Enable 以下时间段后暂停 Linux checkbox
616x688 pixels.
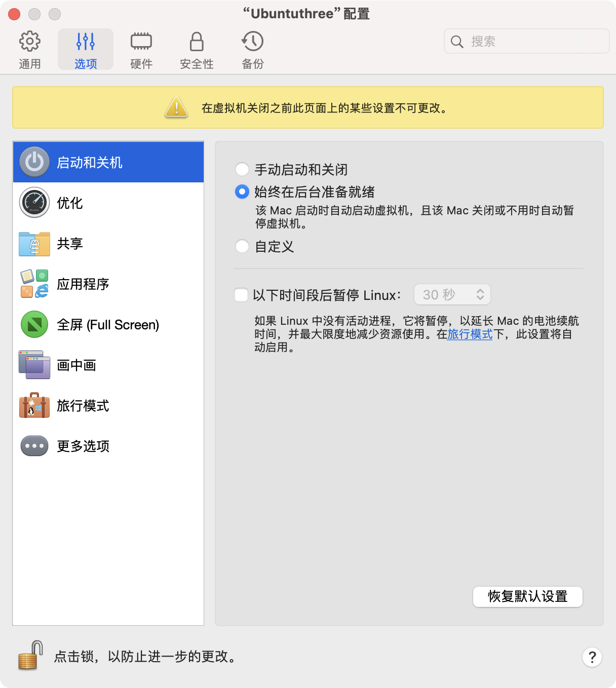pyautogui.click(x=241, y=295)
